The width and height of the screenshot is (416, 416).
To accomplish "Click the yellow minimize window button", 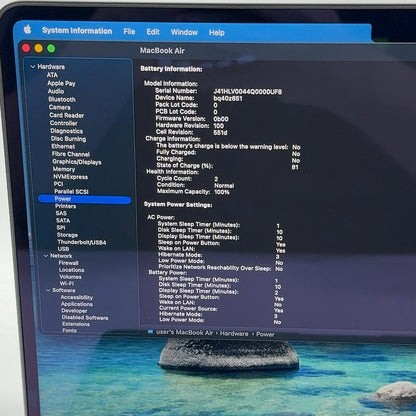I will [x=39, y=48].
